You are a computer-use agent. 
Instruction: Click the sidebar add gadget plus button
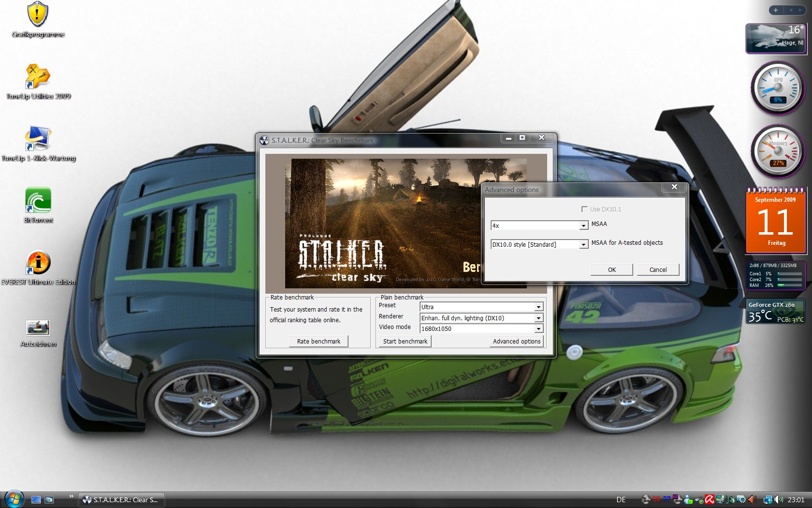[x=776, y=10]
